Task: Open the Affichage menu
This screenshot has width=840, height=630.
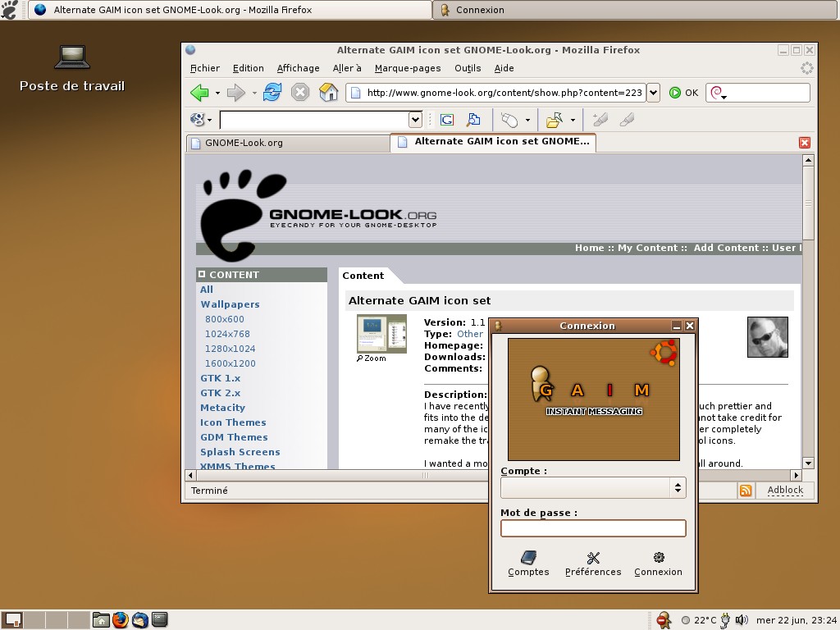Action: click(x=298, y=68)
